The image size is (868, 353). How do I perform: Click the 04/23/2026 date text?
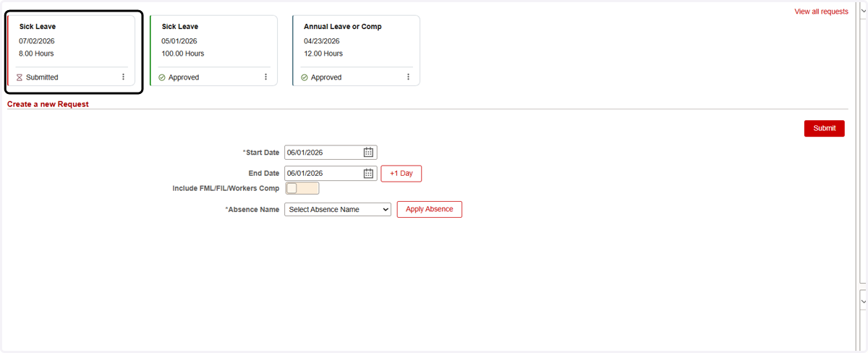[322, 41]
